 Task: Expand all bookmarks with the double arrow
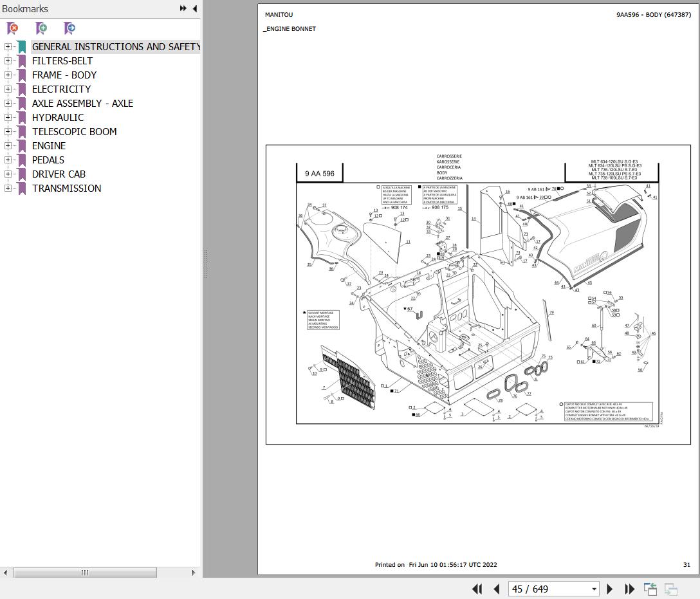click(x=183, y=8)
